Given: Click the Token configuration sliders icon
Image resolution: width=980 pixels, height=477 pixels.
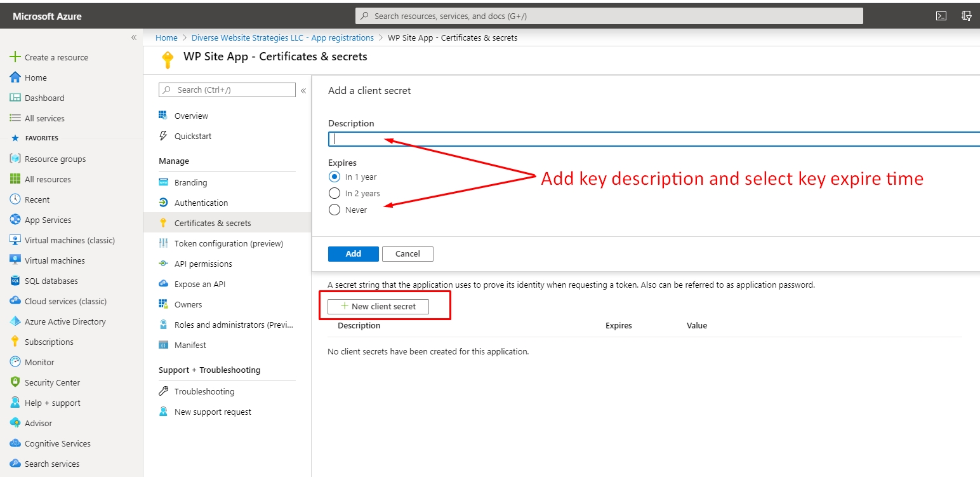Looking at the screenshot, I should 163,243.
